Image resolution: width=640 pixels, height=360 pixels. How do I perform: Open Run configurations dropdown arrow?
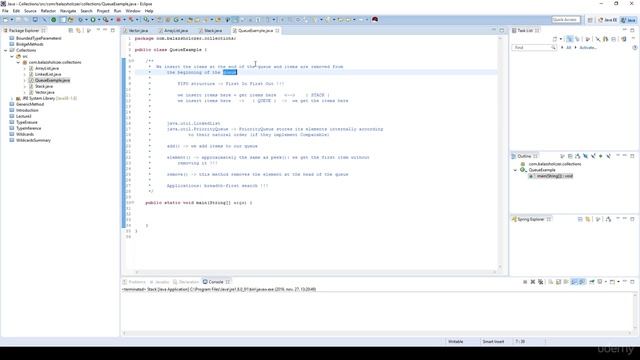(x=99, y=20)
